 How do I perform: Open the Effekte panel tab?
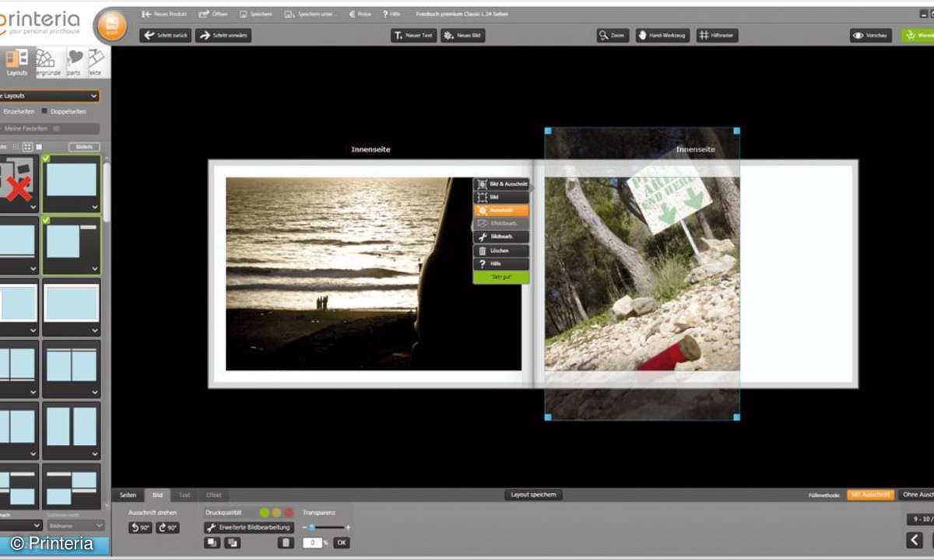96,62
